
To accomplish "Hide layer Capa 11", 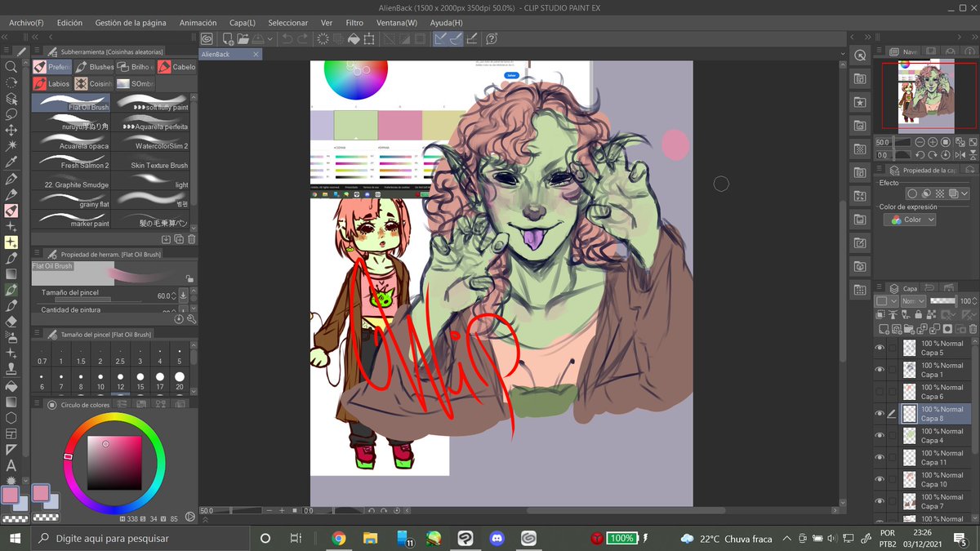I will click(x=880, y=457).
